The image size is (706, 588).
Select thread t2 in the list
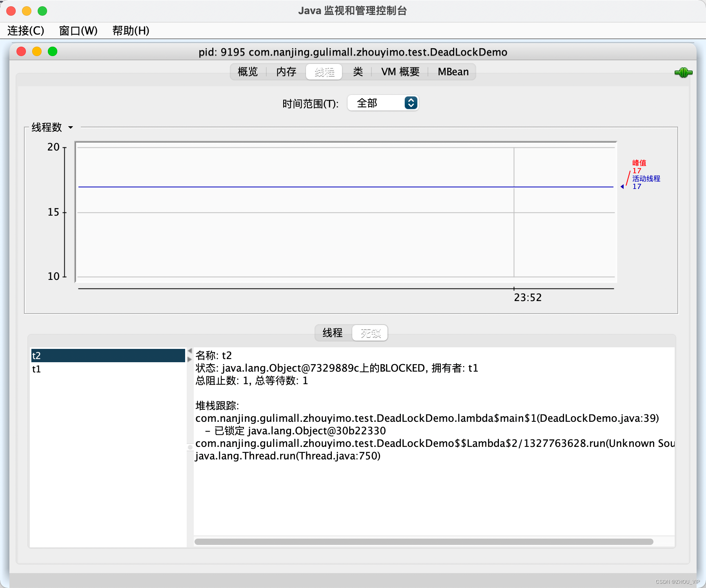click(x=108, y=356)
